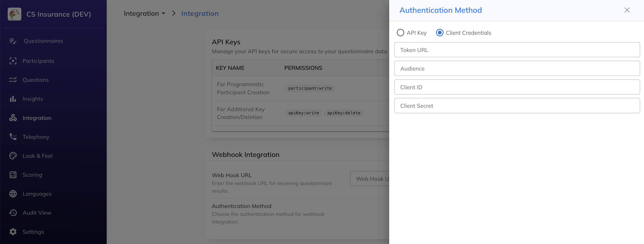
Task: Click the Audit View history icon
Action: (x=13, y=212)
